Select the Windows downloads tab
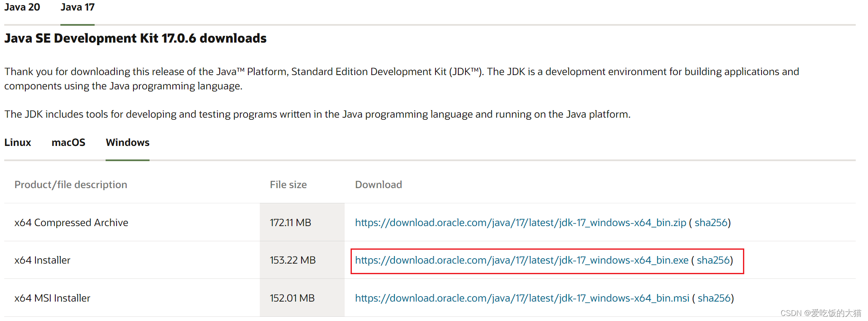The width and height of the screenshot is (868, 321). point(128,143)
